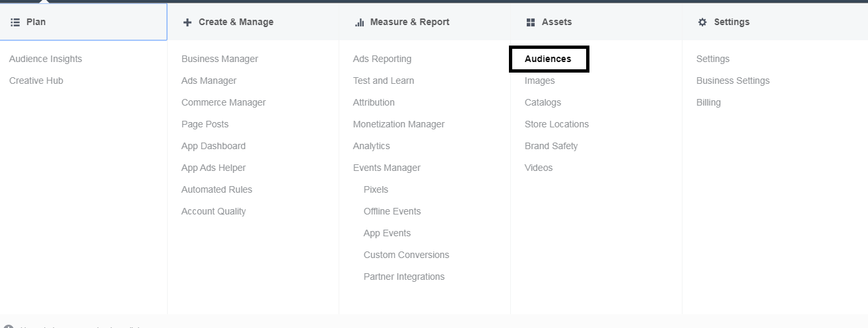The image size is (868, 328).
Task: Select the Create & Manage heading
Action: (x=236, y=22)
